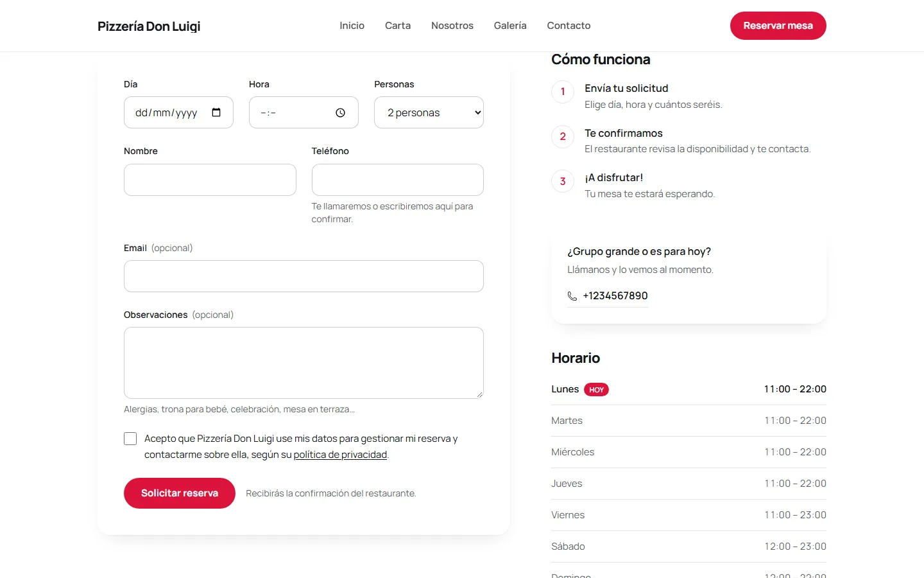
Task: Click the ¿Grupo grande o es para hoy? text
Action: [639, 252]
